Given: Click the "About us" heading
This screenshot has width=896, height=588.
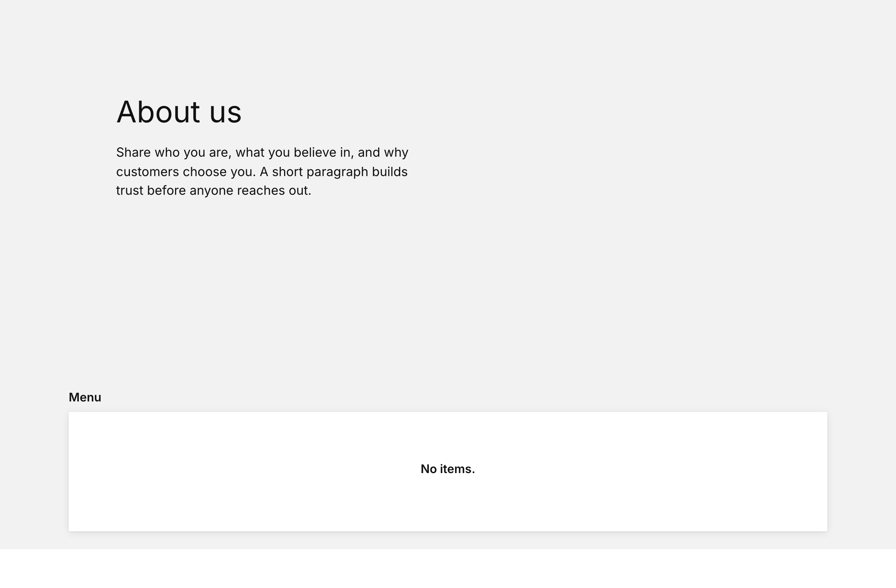Looking at the screenshot, I should click(179, 112).
